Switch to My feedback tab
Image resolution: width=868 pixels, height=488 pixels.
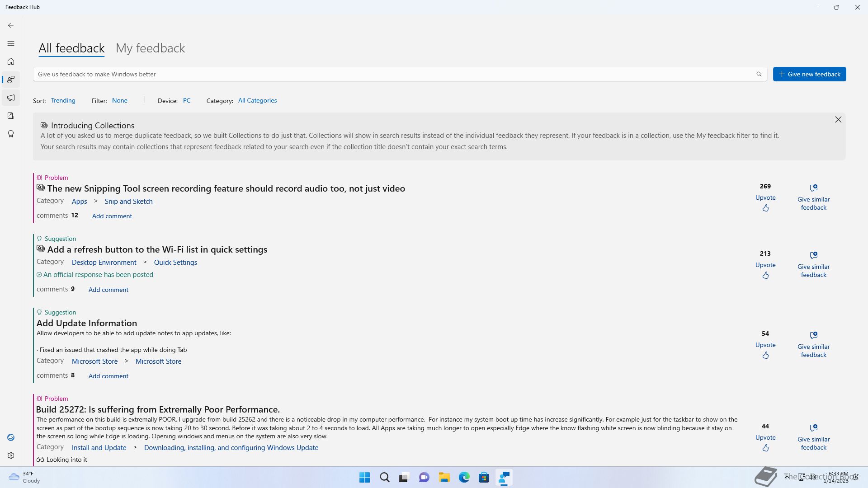click(151, 48)
